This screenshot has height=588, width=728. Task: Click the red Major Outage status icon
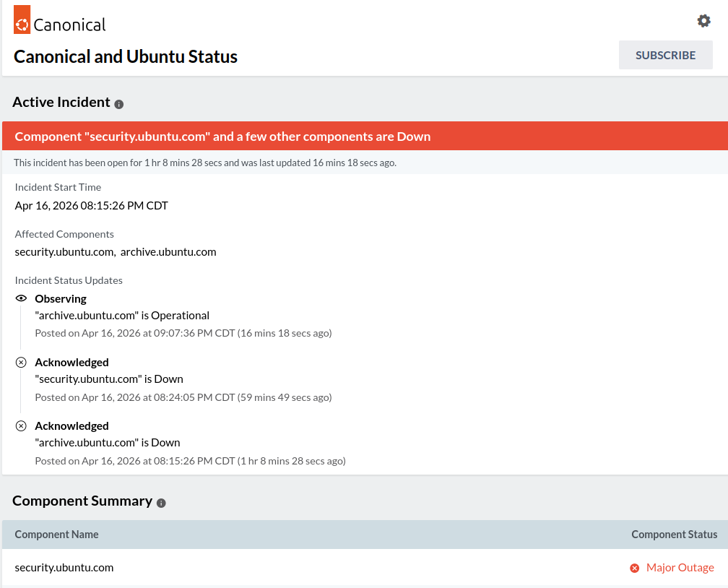click(x=635, y=568)
